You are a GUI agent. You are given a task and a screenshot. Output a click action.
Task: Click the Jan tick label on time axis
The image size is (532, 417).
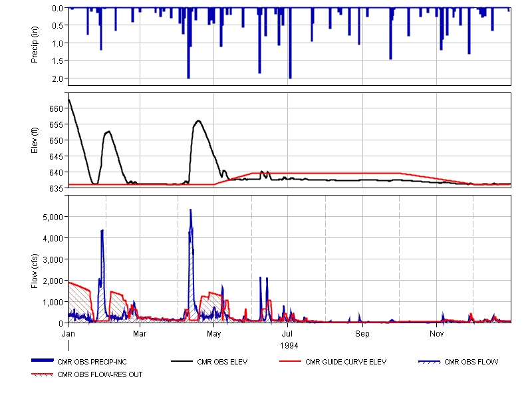pyautogui.click(x=68, y=333)
